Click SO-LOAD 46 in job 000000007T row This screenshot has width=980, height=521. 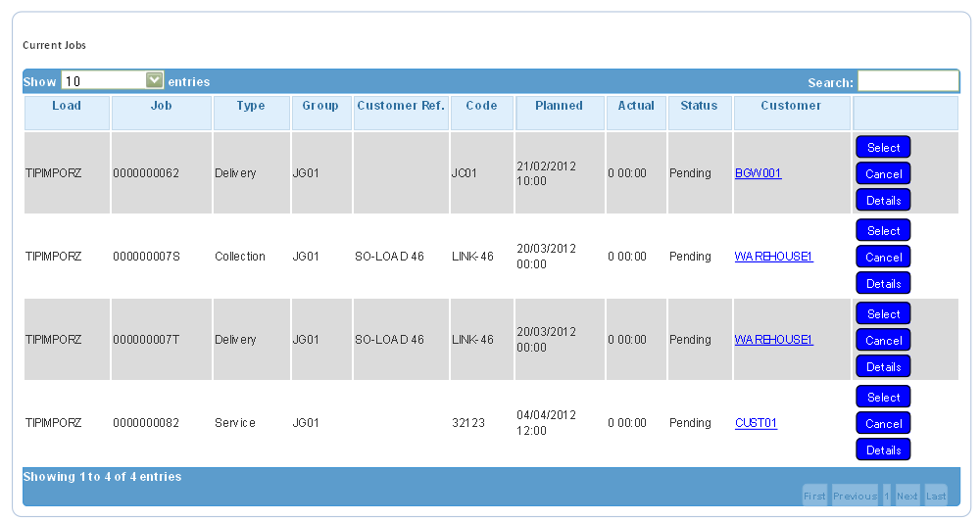pos(389,339)
